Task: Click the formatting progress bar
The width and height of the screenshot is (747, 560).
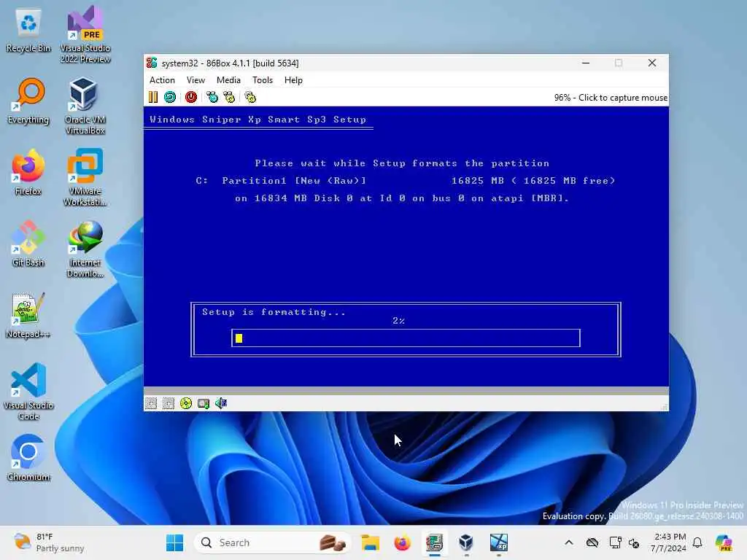Action: coord(406,338)
